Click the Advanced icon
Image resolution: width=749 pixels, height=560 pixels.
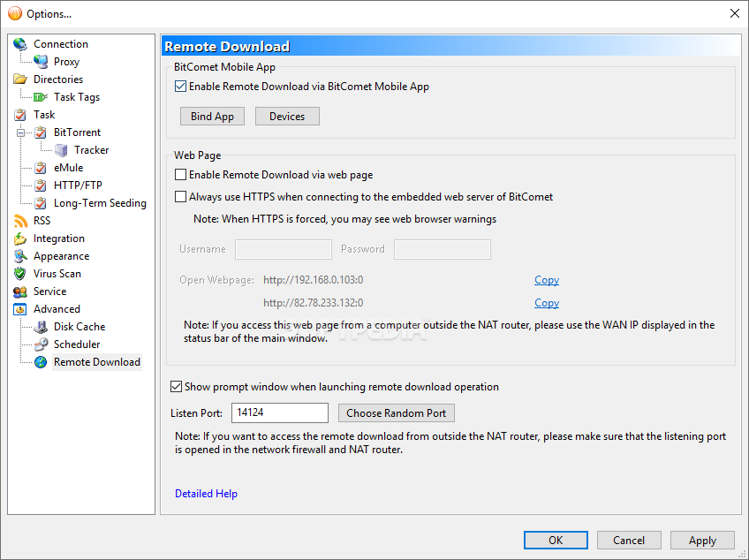[20, 309]
